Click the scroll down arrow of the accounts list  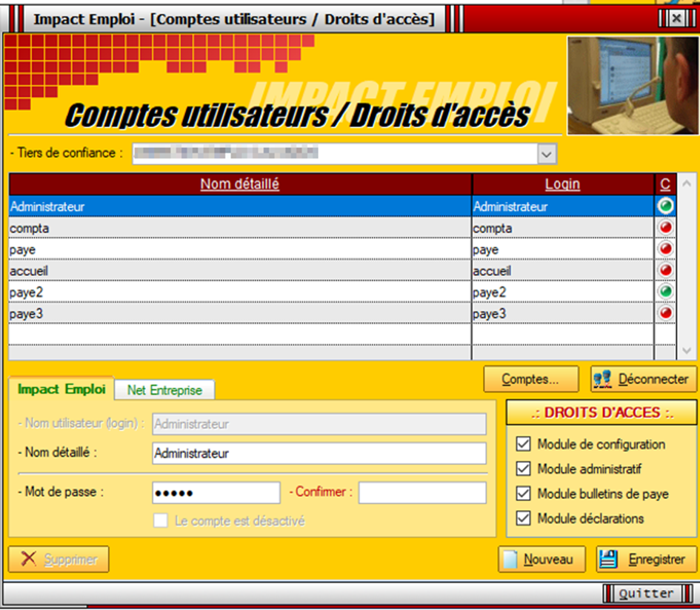click(x=687, y=351)
